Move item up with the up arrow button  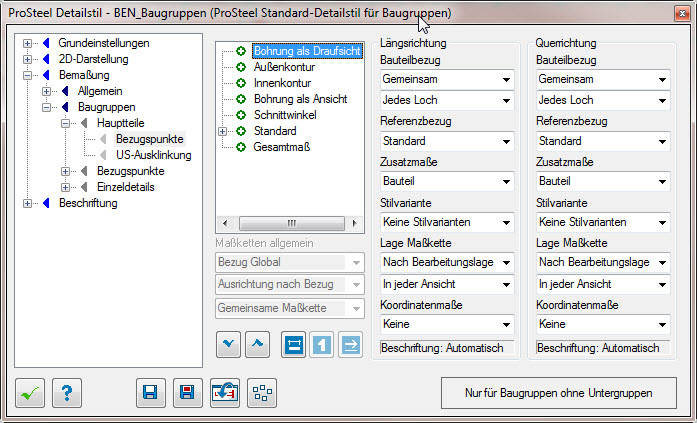257,344
